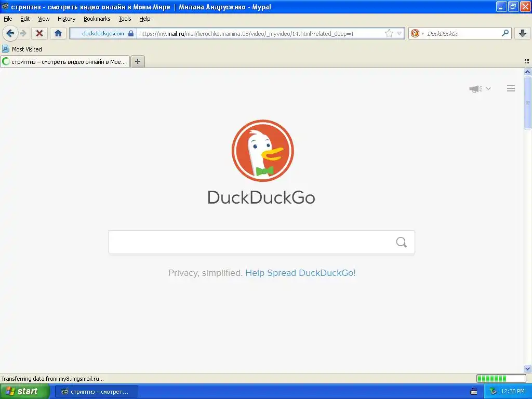The image size is (532, 399).
Task: Click the padlock site identity icon
Action: 131,33
